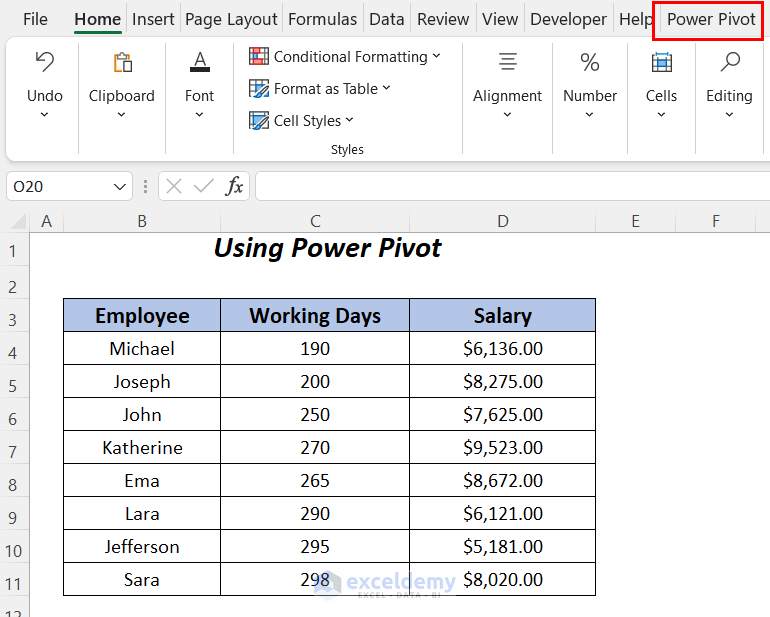Select column C header

(x=315, y=222)
